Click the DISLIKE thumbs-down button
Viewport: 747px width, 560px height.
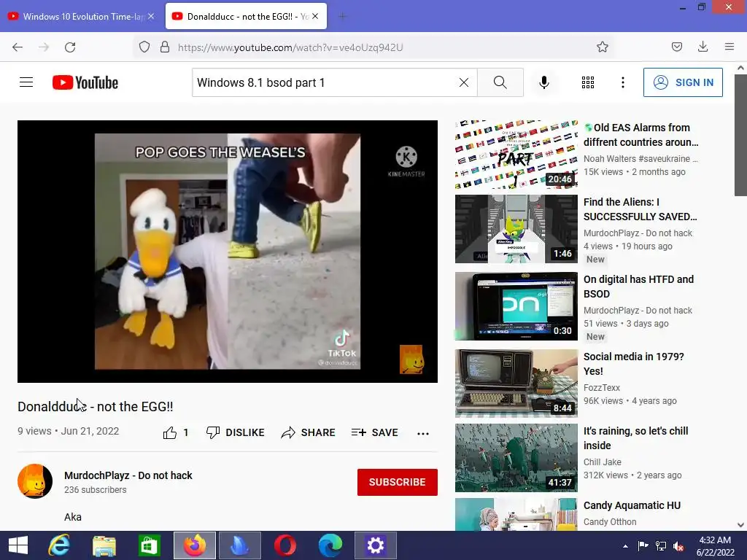[x=235, y=432]
